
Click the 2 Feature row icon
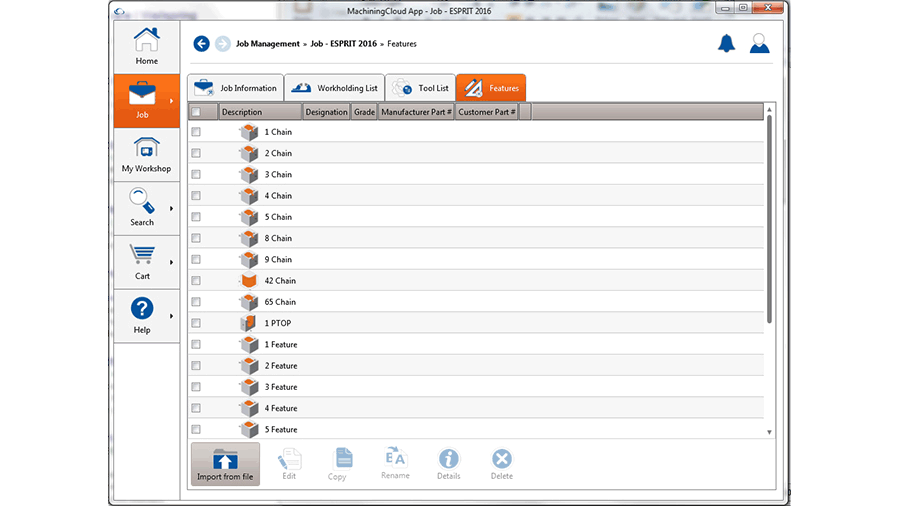[x=249, y=365]
